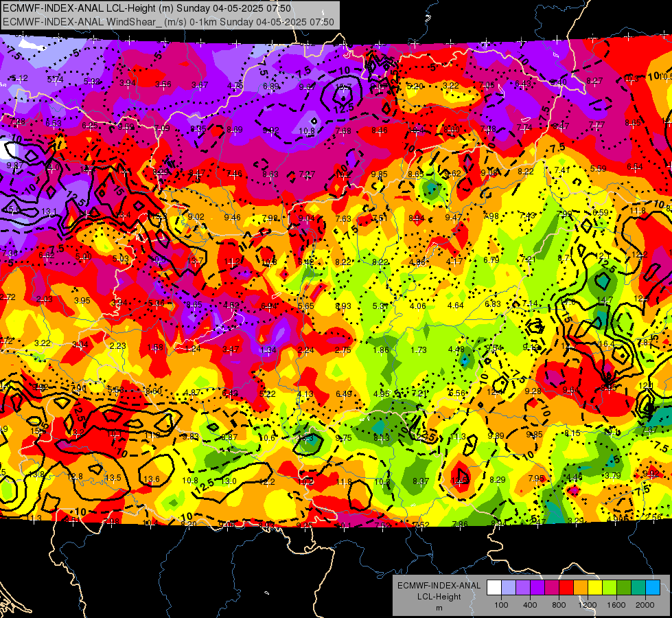Click the grid value 14.7
Screen dimensions: 672x618
point(605,300)
